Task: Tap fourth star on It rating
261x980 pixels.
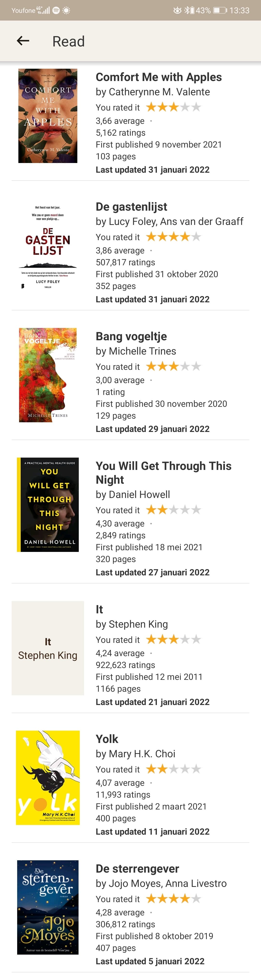Action: coord(185,639)
